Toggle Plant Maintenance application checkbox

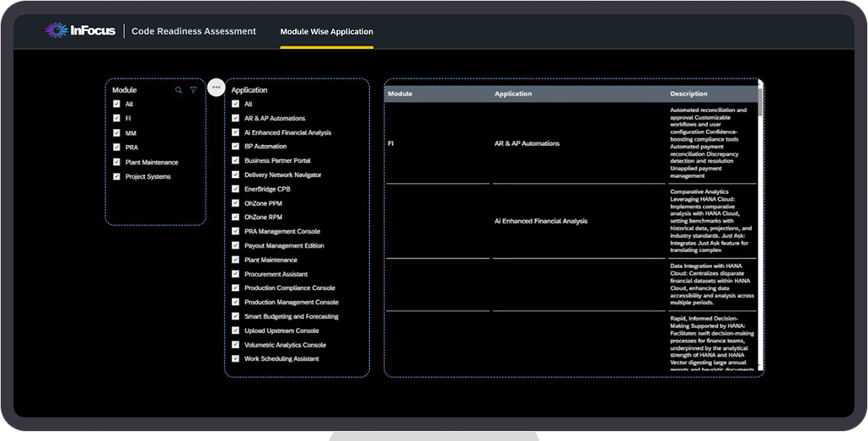235,260
